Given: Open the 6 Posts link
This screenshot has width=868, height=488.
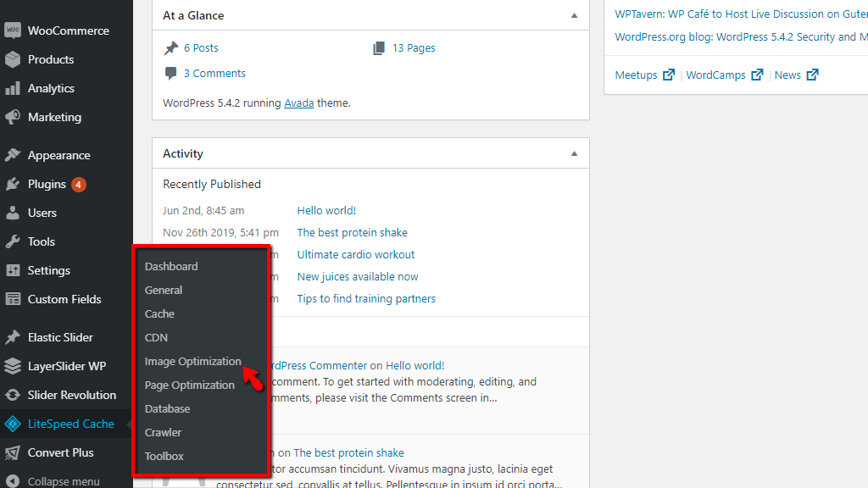Looking at the screenshot, I should pos(201,48).
